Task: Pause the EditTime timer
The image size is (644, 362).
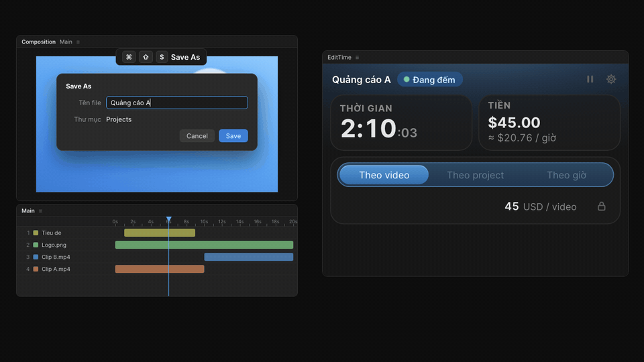Action: (590, 79)
